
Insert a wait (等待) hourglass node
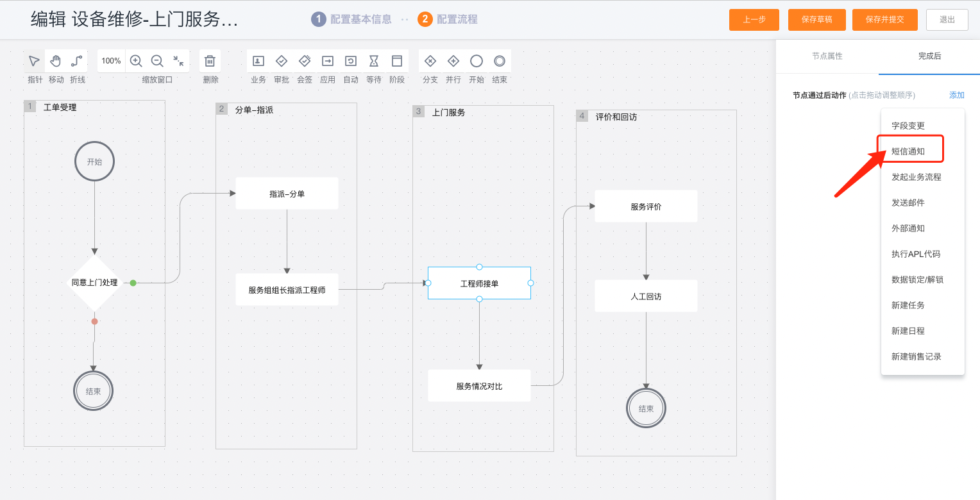(374, 61)
